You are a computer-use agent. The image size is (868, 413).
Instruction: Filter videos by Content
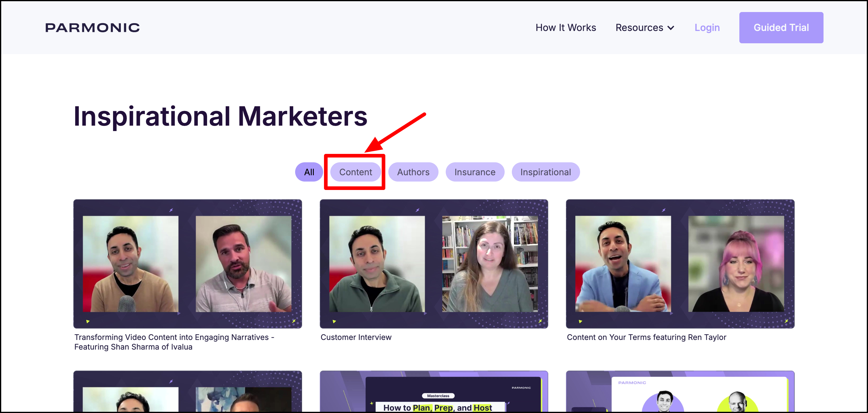pyautogui.click(x=355, y=172)
